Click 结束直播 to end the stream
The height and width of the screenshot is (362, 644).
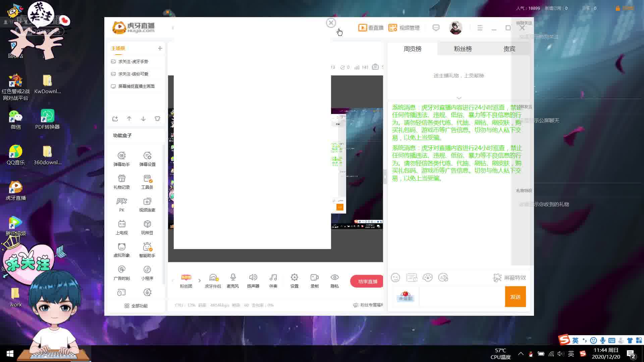pos(367,281)
